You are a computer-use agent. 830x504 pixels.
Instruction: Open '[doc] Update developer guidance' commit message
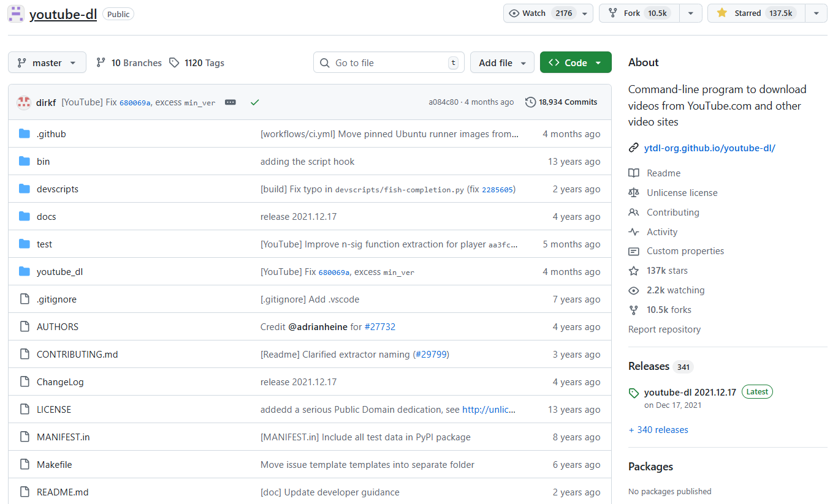(330, 492)
